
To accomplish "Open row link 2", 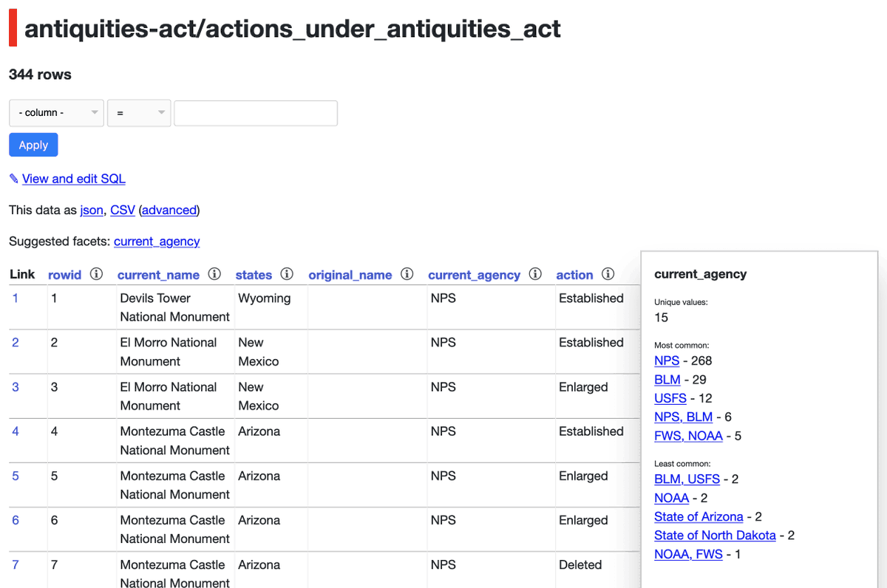I will click(16, 342).
